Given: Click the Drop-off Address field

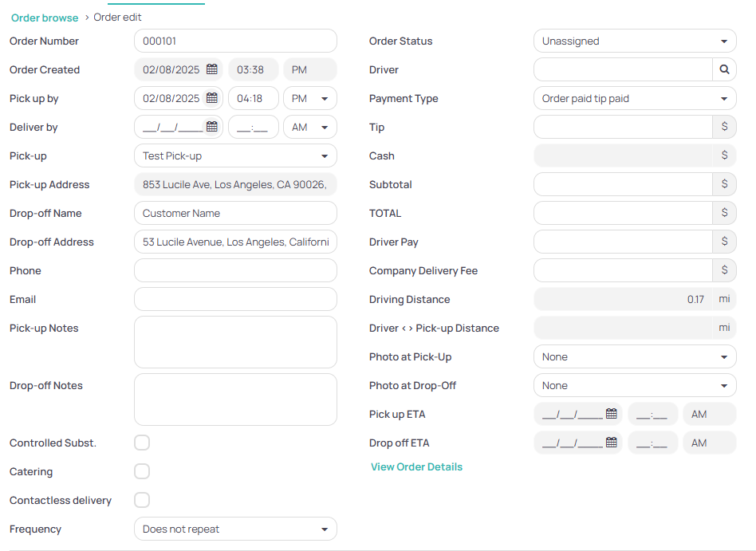Looking at the screenshot, I should coord(235,242).
